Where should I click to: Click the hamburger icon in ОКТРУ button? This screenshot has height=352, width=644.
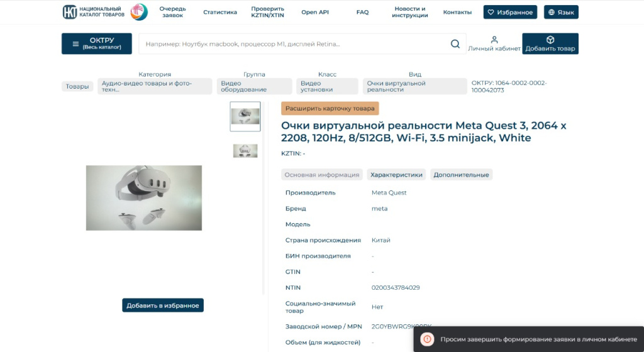pyautogui.click(x=75, y=44)
